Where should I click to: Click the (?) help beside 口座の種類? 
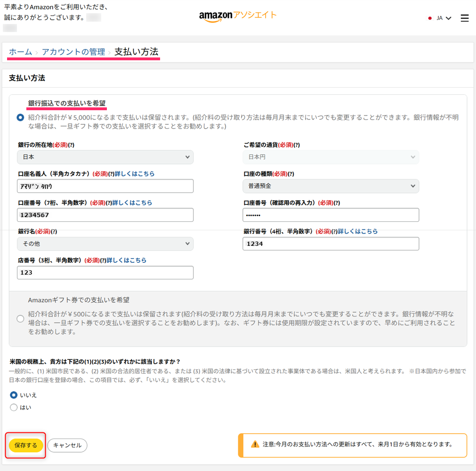point(291,174)
